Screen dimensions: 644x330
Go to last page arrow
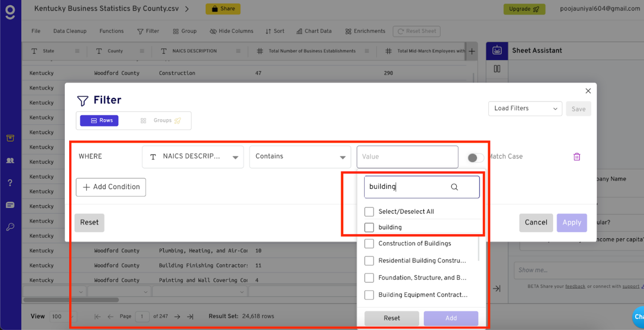coord(190,317)
